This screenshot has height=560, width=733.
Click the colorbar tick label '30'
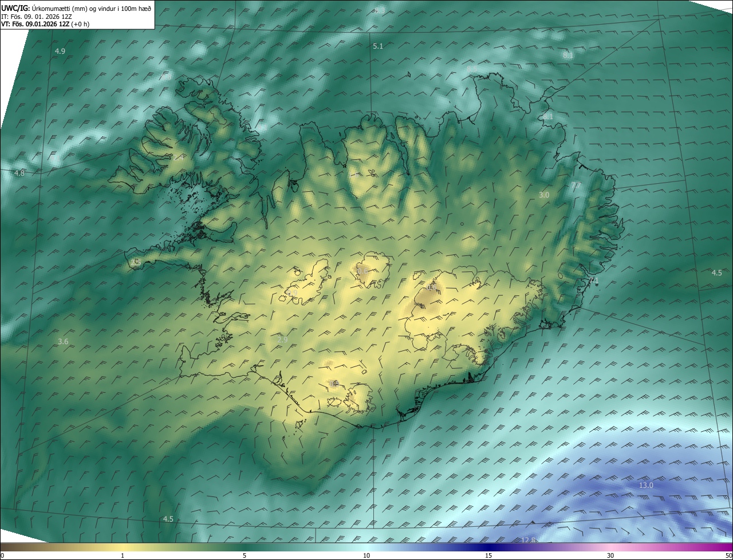coord(610,555)
